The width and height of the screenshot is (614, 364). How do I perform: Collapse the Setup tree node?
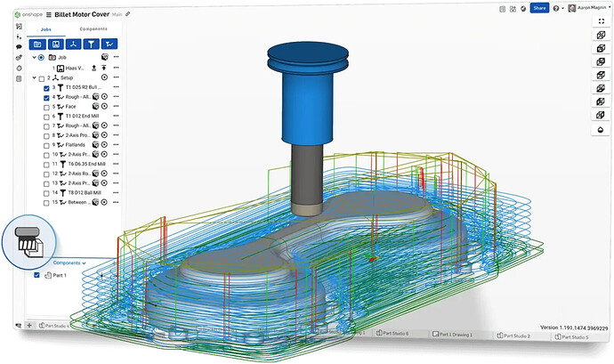pos(34,77)
